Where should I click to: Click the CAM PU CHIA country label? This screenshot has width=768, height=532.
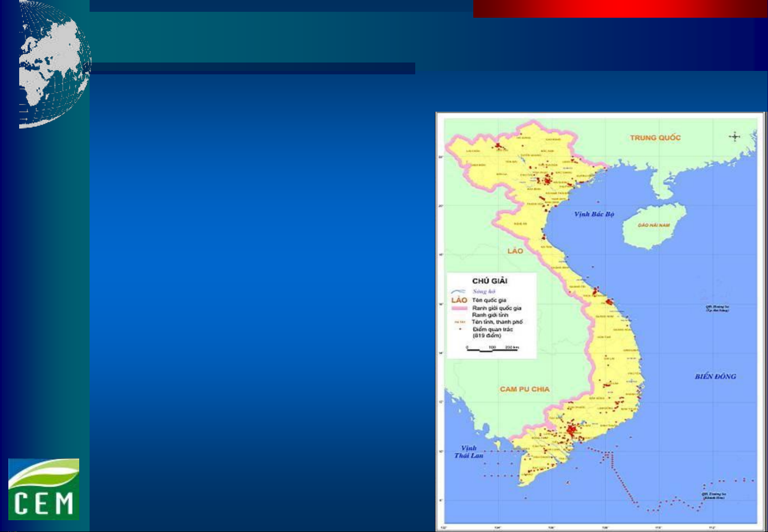coord(524,389)
